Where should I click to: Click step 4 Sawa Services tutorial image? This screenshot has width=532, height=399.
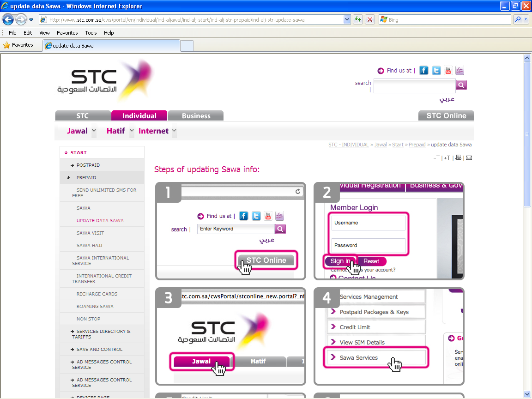pos(389,336)
